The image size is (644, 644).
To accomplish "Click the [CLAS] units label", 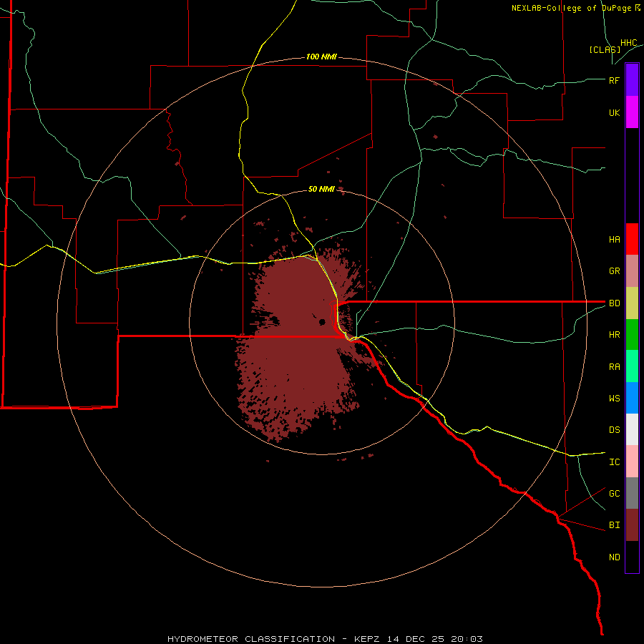I will coord(605,49).
